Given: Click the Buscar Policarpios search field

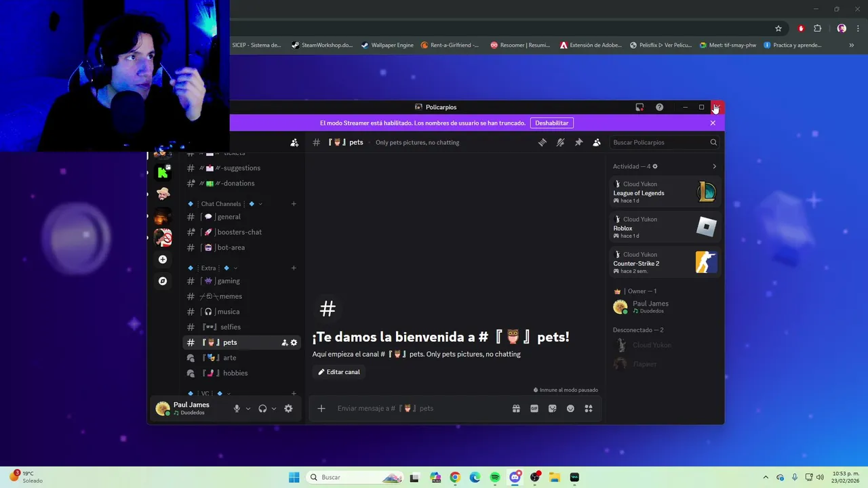Looking at the screenshot, I should coord(664,142).
